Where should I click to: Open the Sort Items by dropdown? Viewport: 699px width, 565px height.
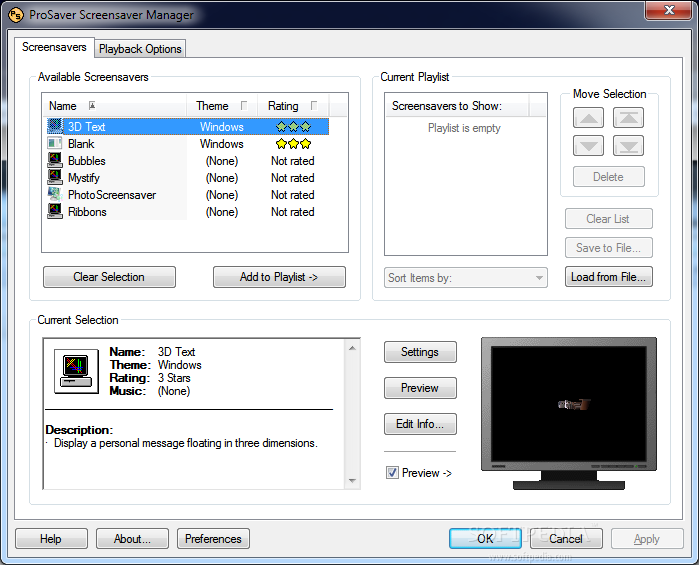[x=466, y=278]
